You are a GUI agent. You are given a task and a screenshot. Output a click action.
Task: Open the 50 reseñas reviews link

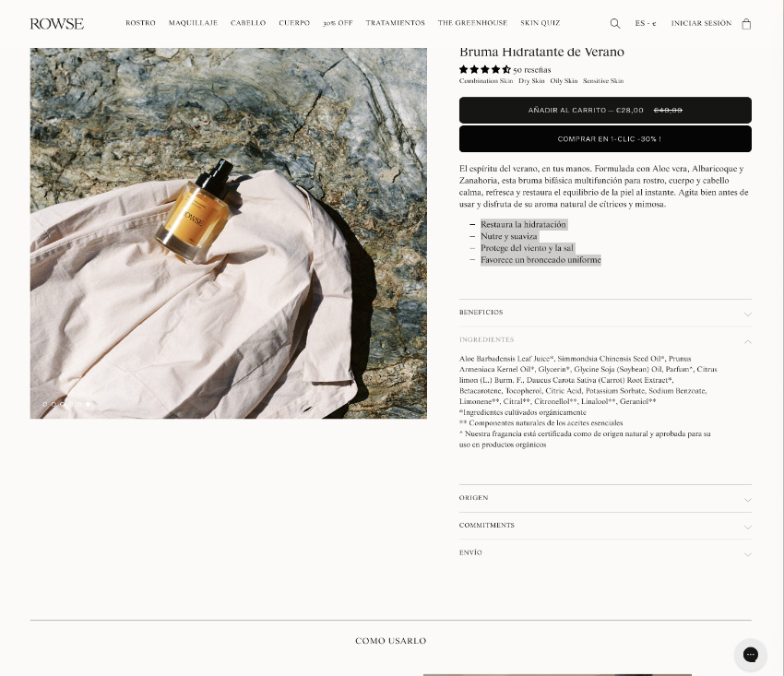[532, 70]
